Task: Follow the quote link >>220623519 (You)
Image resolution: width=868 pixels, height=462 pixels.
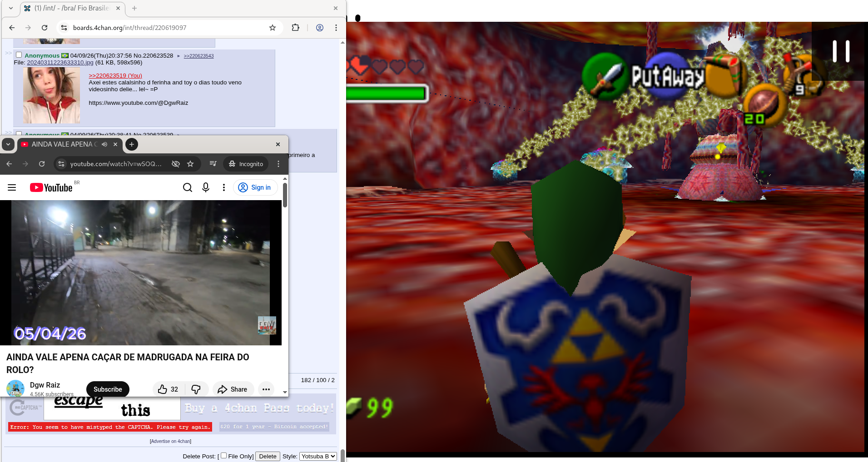Action: tap(115, 76)
